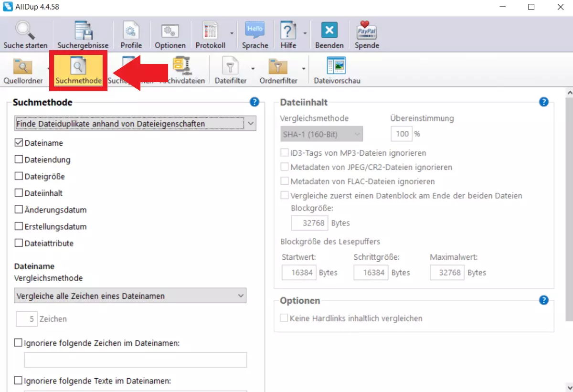This screenshot has width=573, height=392.
Task: Open the Vergleiche alle Zeichen dropdown
Action: point(241,296)
